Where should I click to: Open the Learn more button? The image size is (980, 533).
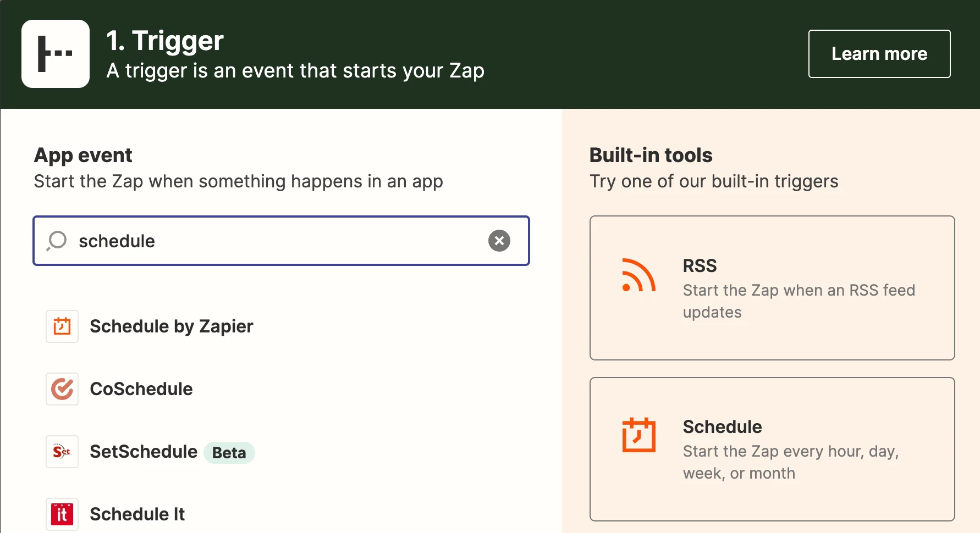click(879, 54)
